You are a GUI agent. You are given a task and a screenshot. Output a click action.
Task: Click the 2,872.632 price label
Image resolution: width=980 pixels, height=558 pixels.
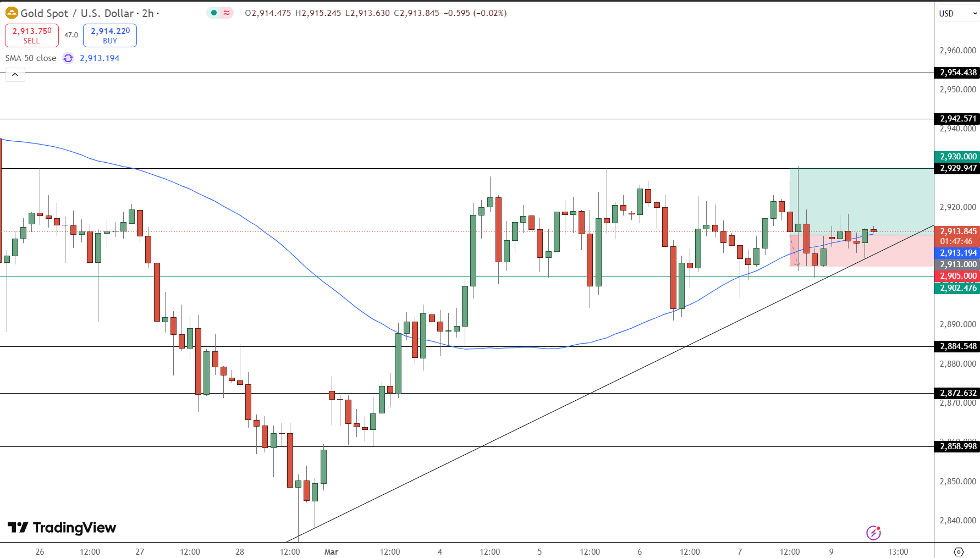957,393
